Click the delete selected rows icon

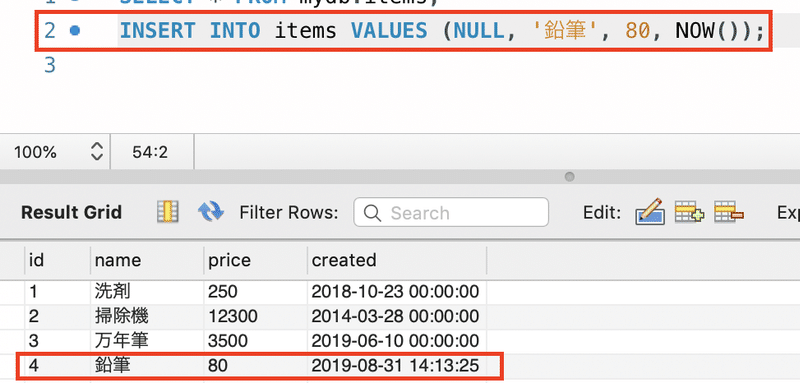click(x=729, y=212)
